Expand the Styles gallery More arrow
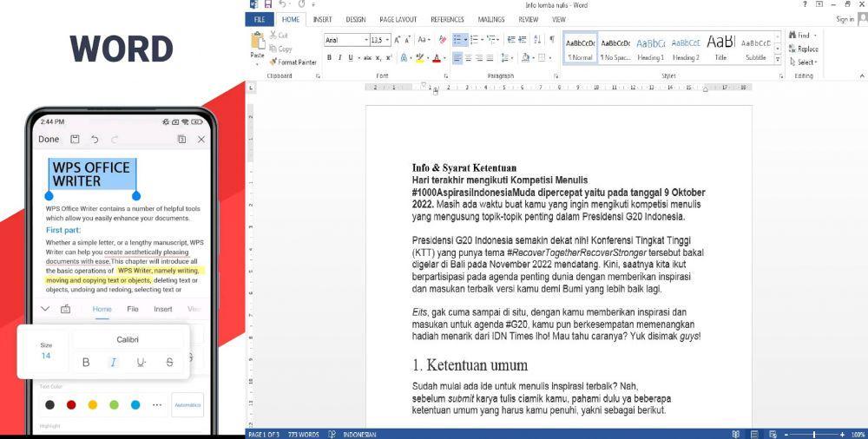 point(778,59)
